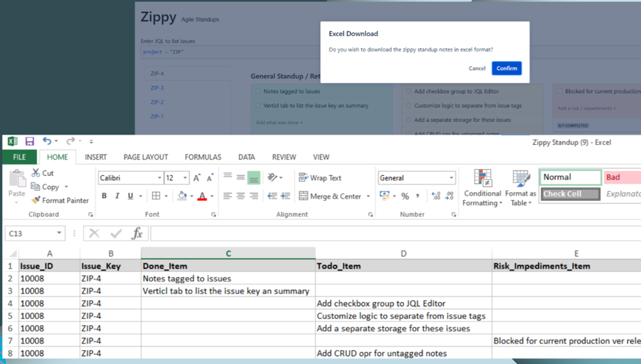Open the General number format dropdown
The width and height of the screenshot is (641, 364).
tap(451, 178)
